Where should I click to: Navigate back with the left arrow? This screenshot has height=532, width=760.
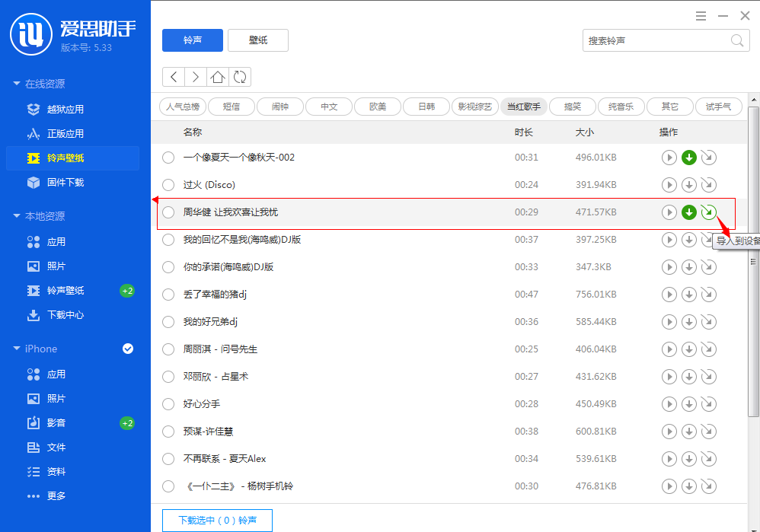173,76
